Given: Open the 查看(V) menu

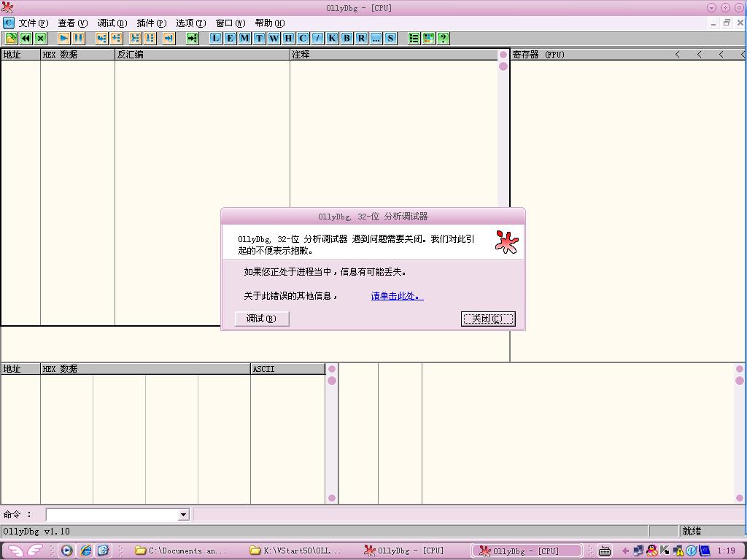Looking at the screenshot, I should pyautogui.click(x=73, y=23).
